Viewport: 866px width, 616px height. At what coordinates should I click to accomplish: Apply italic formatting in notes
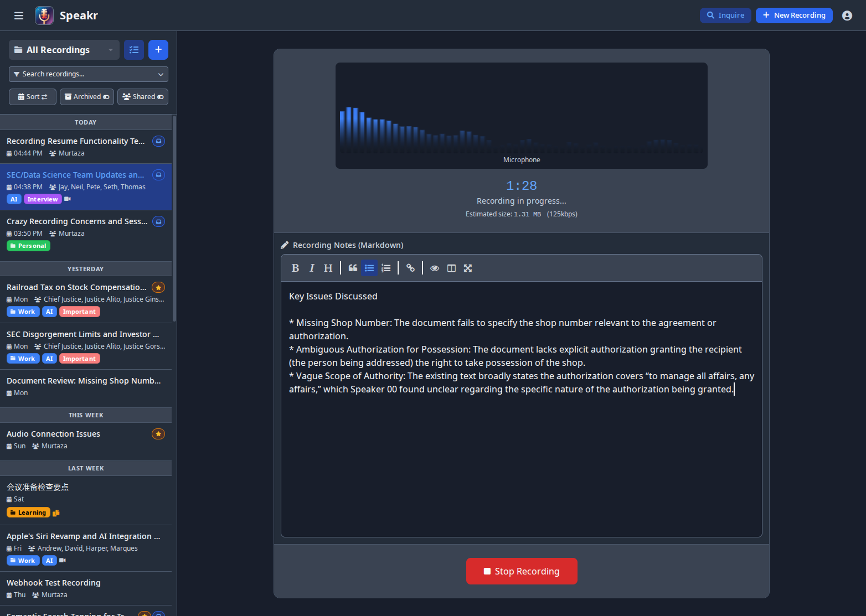[312, 268]
